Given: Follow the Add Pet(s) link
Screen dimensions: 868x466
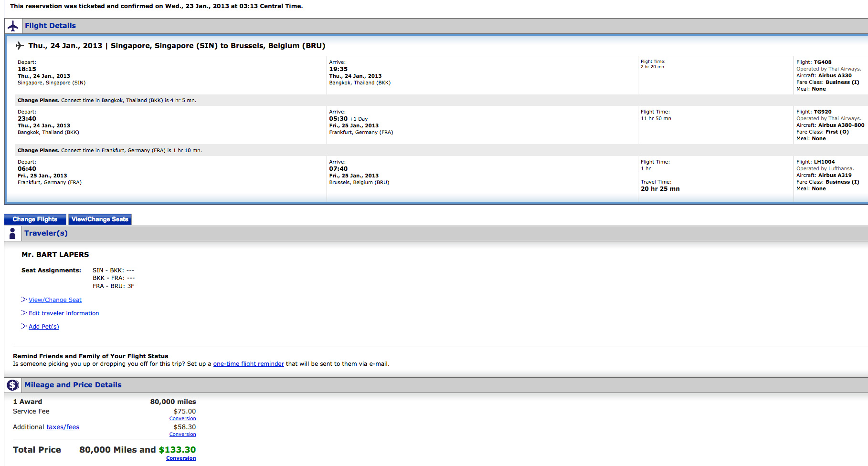Looking at the screenshot, I should pos(43,327).
